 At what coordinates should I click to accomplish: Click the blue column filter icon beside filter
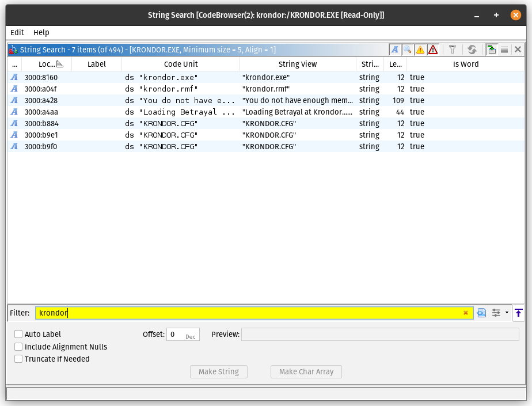pos(481,313)
